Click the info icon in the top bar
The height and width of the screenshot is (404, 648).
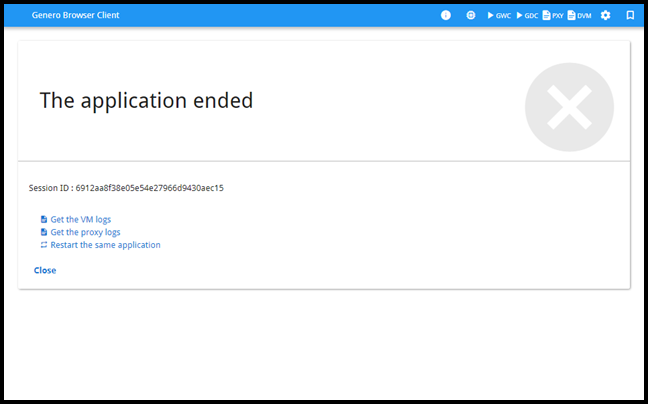coord(446,16)
